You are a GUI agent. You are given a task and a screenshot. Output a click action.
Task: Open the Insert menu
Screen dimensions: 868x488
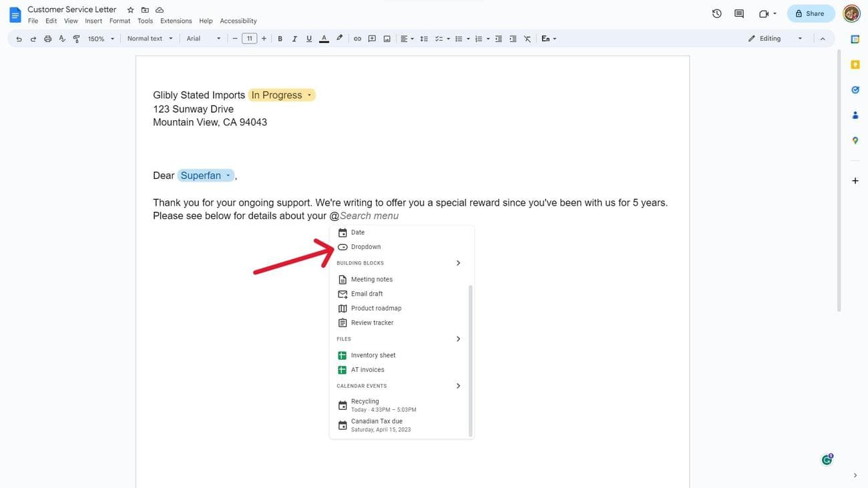[x=93, y=21]
